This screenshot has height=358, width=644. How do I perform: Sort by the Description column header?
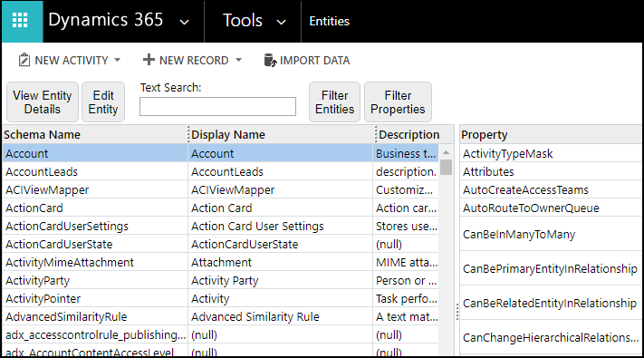point(415,134)
